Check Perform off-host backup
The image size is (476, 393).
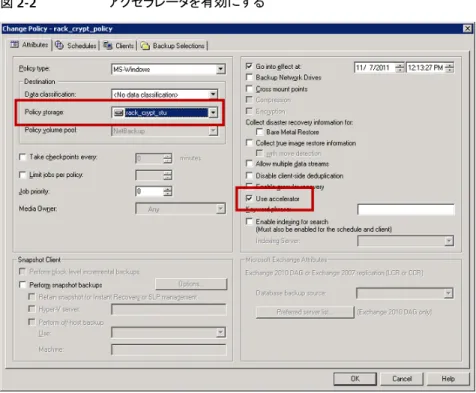coord(32,322)
